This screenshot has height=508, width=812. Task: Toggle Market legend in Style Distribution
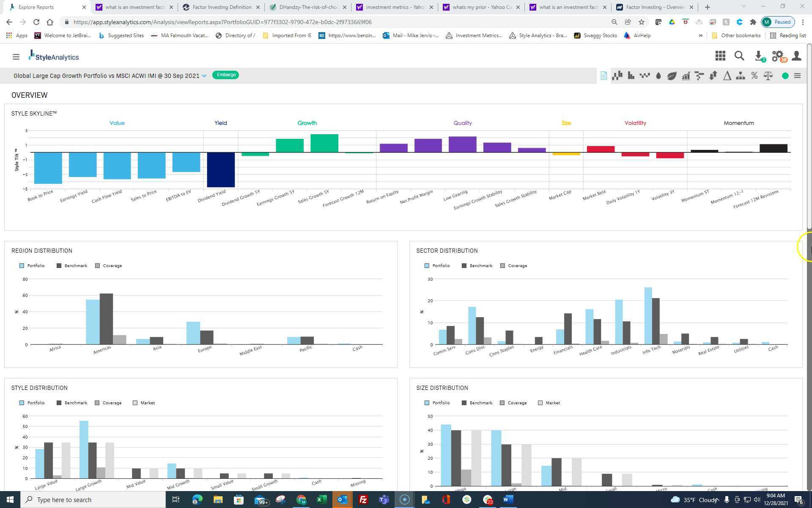click(144, 403)
